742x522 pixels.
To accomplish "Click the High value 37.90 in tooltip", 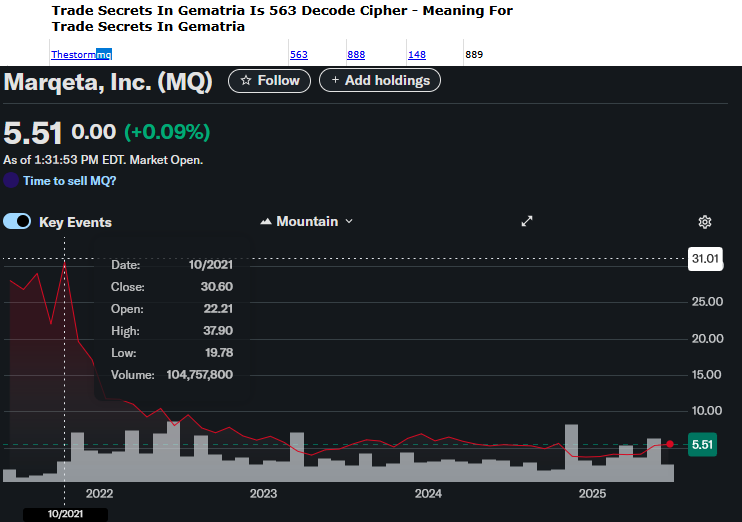I will click(x=218, y=331).
